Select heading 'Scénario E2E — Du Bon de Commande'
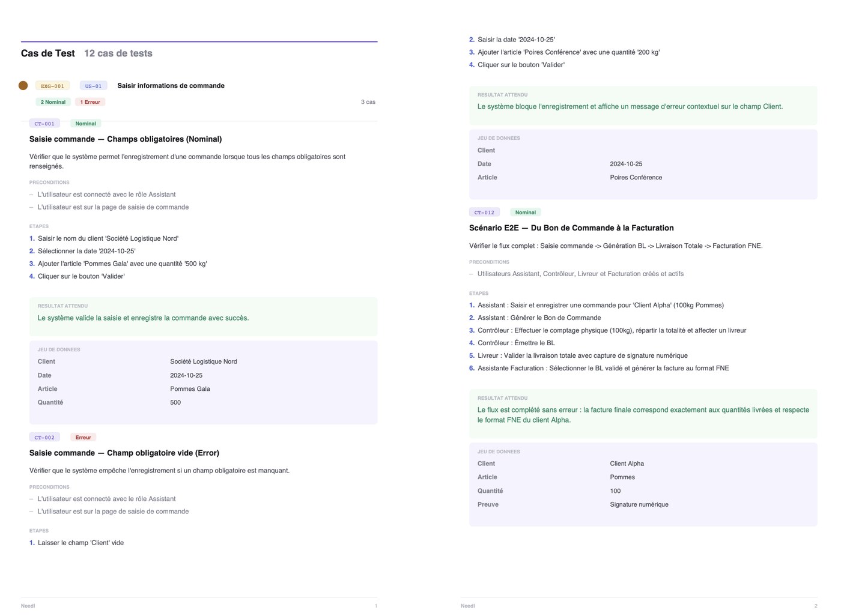The image size is (841, 616). click(571, 228)
